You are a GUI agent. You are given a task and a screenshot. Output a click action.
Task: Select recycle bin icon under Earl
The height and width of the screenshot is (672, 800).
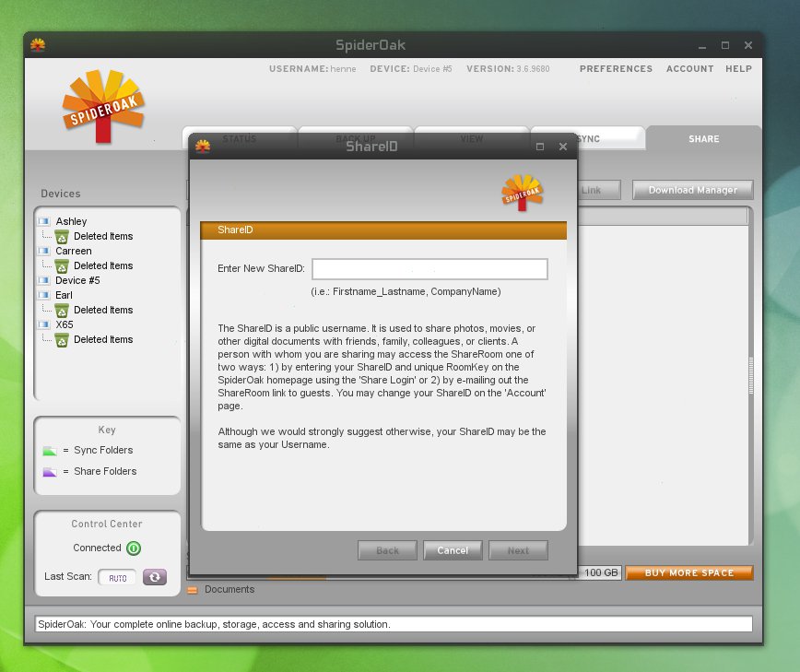[x=62, y=311]
